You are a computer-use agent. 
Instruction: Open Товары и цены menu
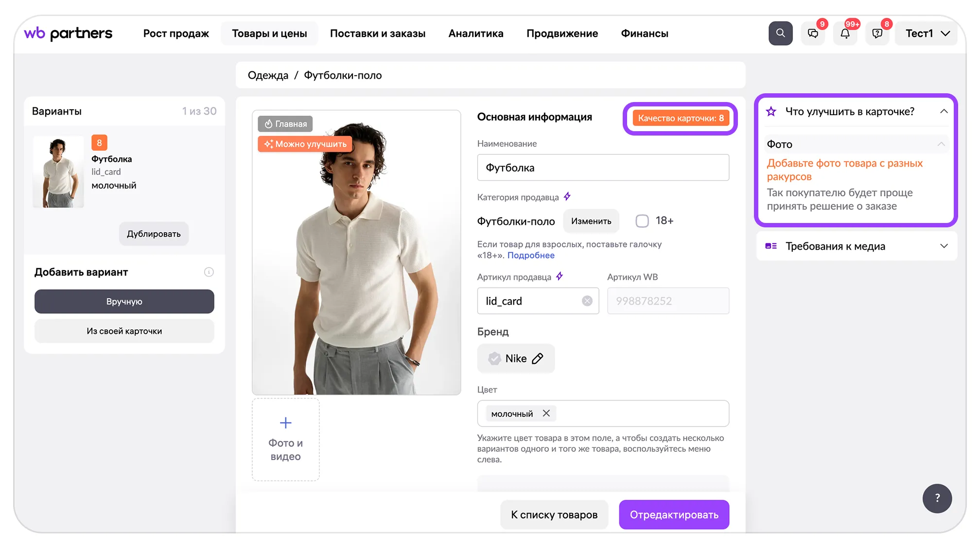click(x=269, y=34)
